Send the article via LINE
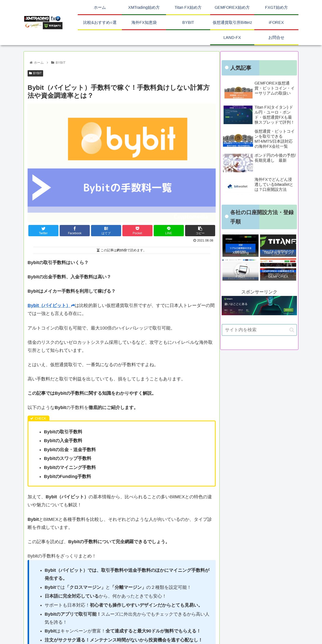This screenshot has width=322, height=644. click(x=169, y=230)
